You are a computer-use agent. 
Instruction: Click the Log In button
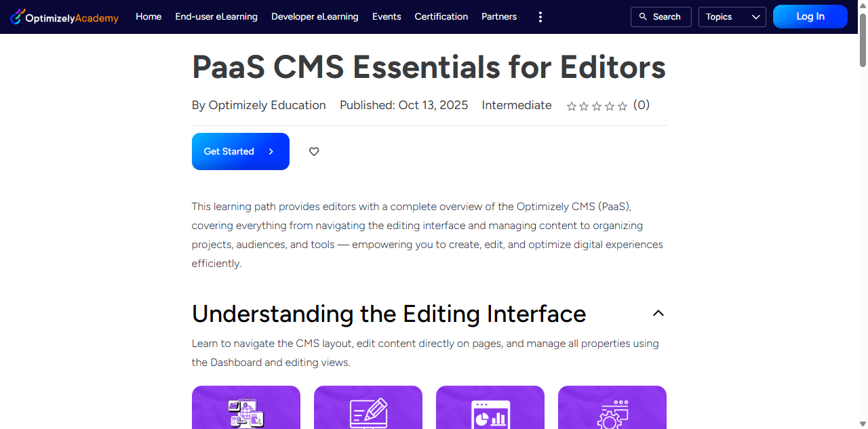(810, 17)
